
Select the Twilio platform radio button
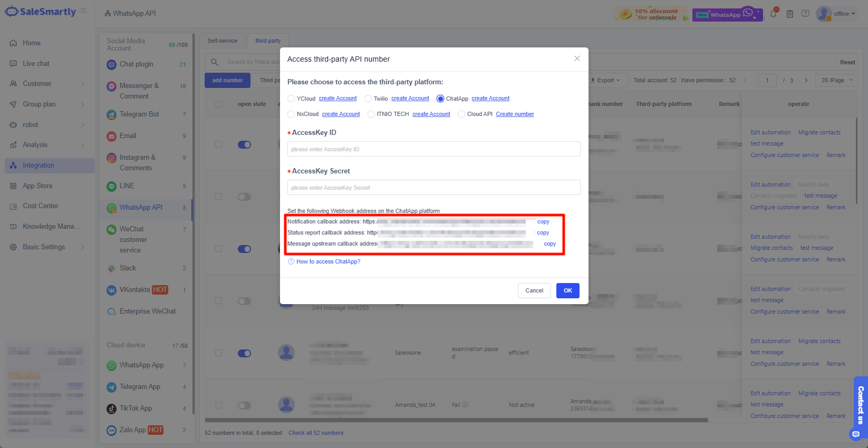point(368,99)
